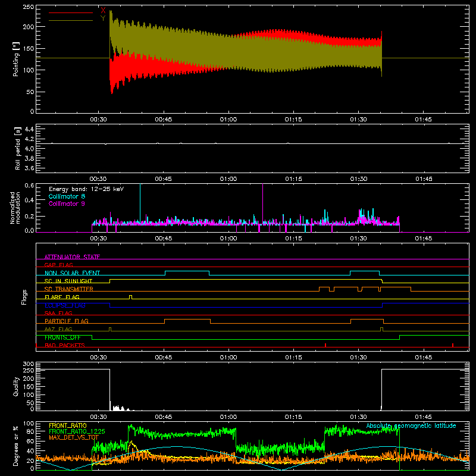Click the 'Collimator 8' legend entry

pyautogui.click(x=67, y=196)
